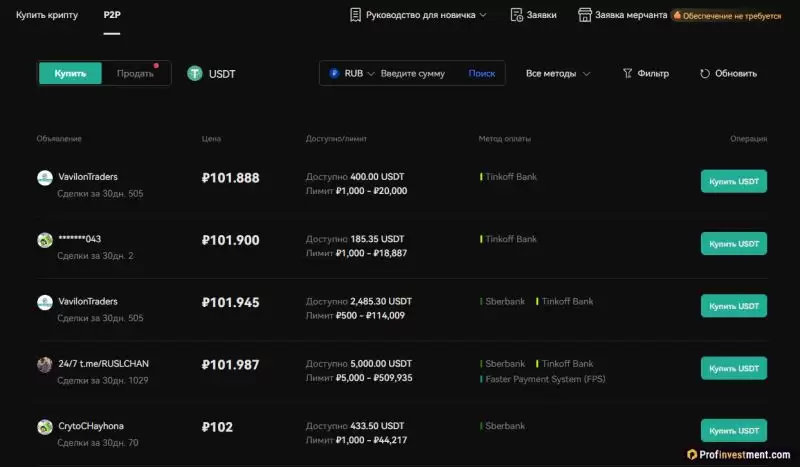Switch to the Продать sell toggle

pyautogui.click(x=135, y=73)
